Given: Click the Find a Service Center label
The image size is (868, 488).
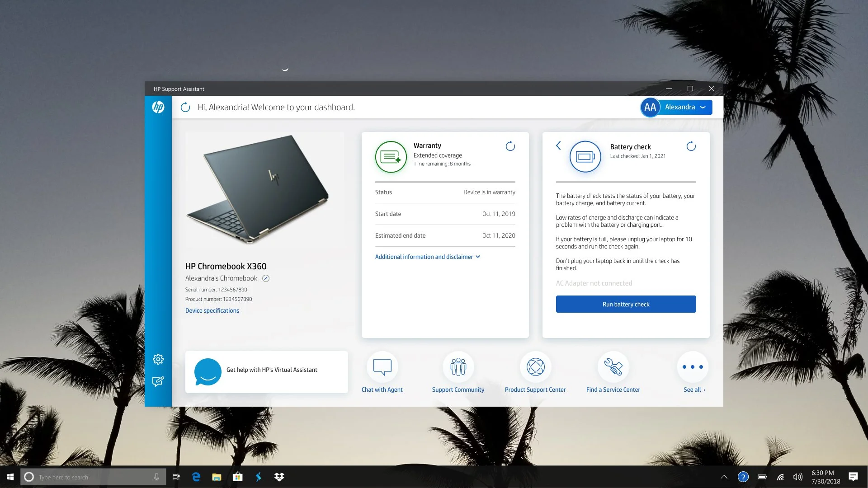Looking at the screenshot, I should click(613, 389).
